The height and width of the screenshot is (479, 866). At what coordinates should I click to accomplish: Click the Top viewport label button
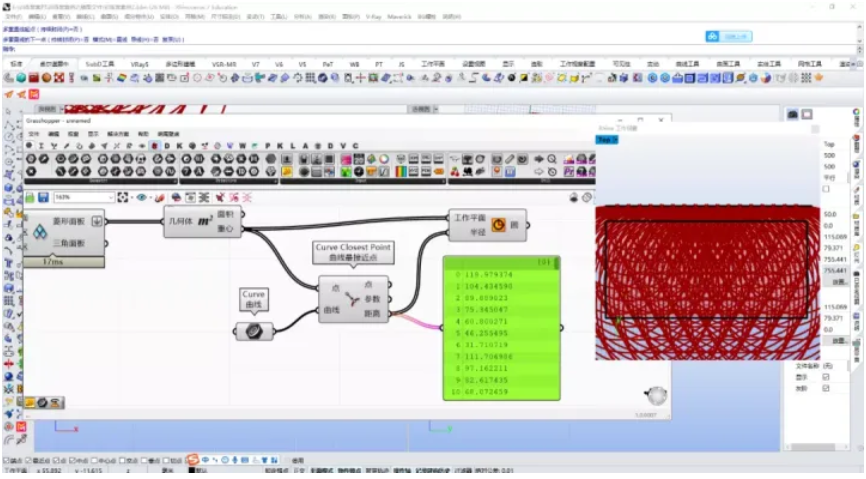click(606, 140)
